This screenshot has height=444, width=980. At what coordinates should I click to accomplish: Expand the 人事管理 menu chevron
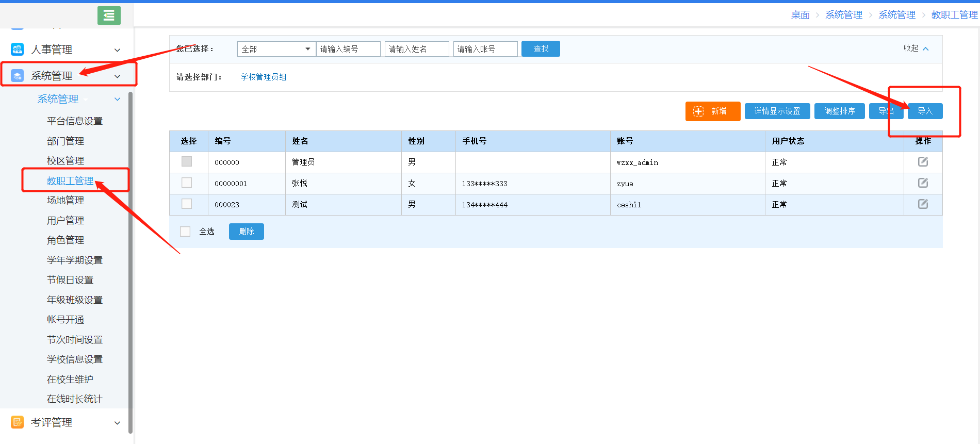(117, 50)
